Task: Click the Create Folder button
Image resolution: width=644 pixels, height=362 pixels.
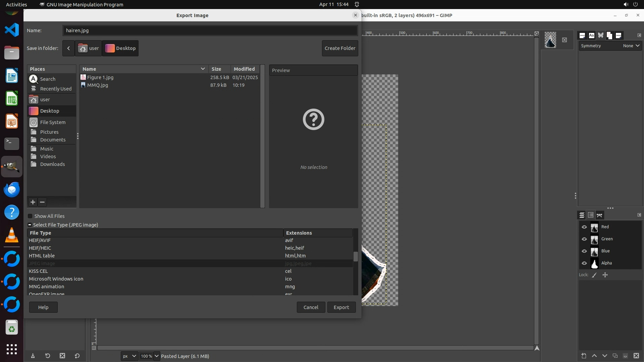Action: pos(340,48)
